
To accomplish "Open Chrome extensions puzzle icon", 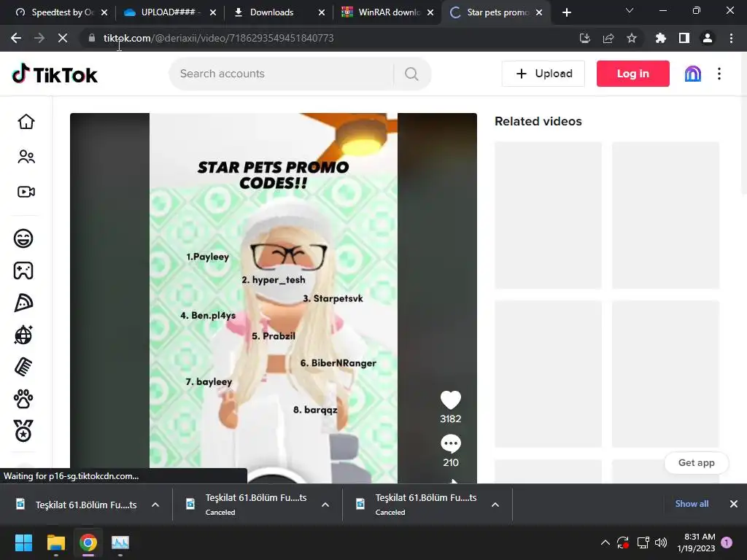I will tap(661, 38).
